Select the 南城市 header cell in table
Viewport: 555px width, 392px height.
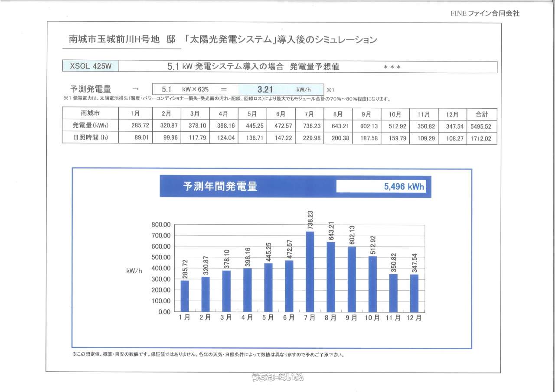coord(90,113)
